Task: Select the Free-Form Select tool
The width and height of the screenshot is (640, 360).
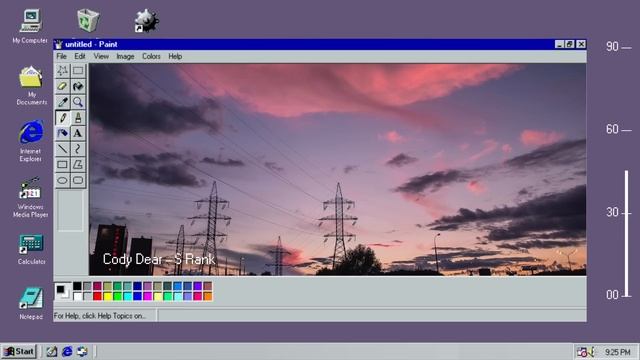Action: click(x=62, y=70)
